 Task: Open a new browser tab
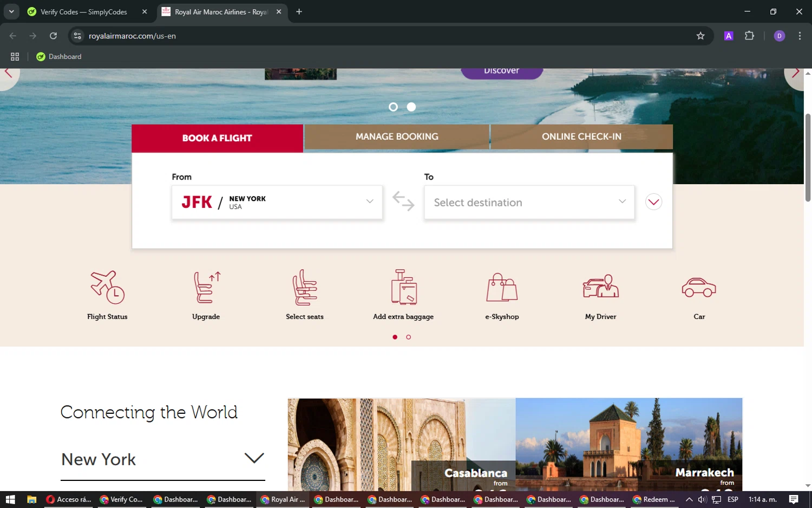coord(299,11)
